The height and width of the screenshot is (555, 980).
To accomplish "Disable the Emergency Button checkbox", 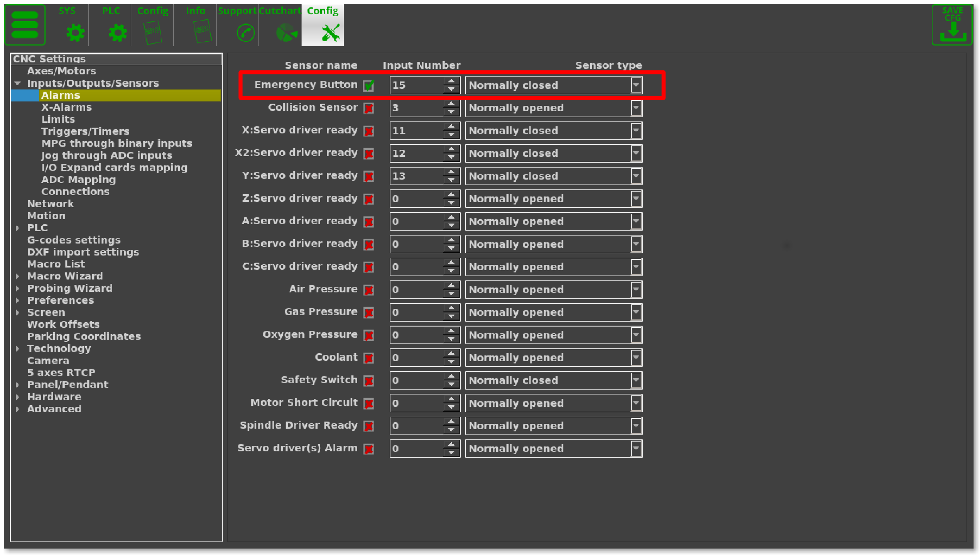I will 368,85.
